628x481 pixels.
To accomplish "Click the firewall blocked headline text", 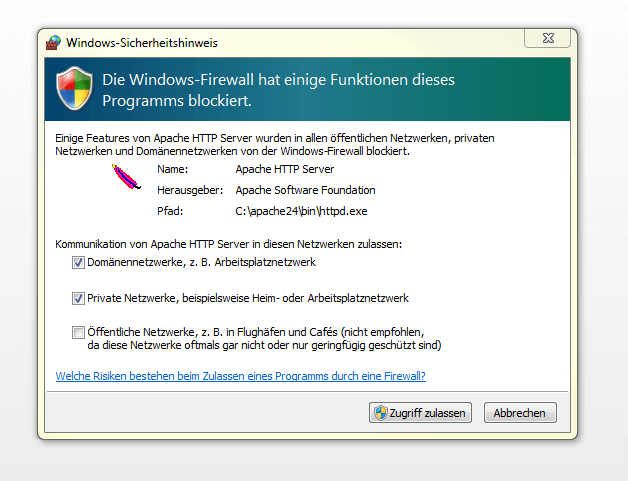I will point(278,90).
